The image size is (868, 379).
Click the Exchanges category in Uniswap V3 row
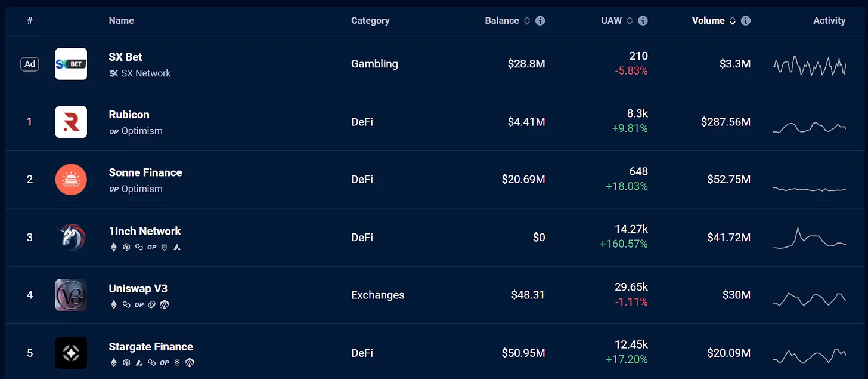coord(378,295)
